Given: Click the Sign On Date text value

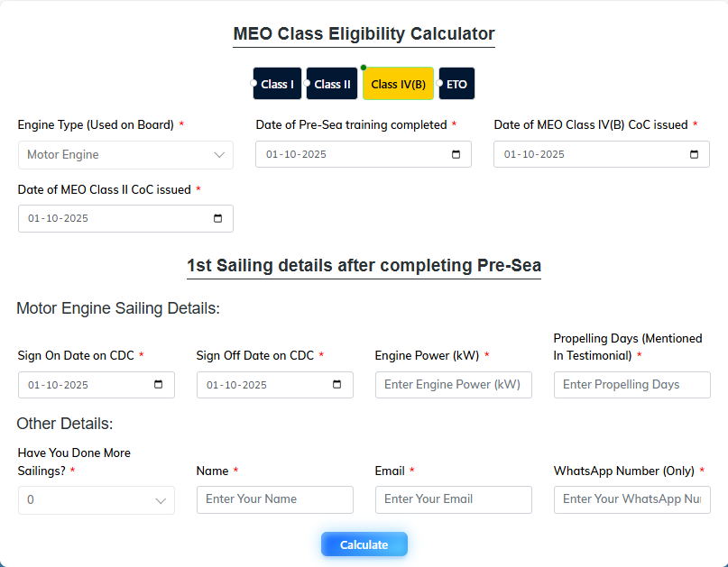Looking at the screenshot, I should tap(59, 385).
